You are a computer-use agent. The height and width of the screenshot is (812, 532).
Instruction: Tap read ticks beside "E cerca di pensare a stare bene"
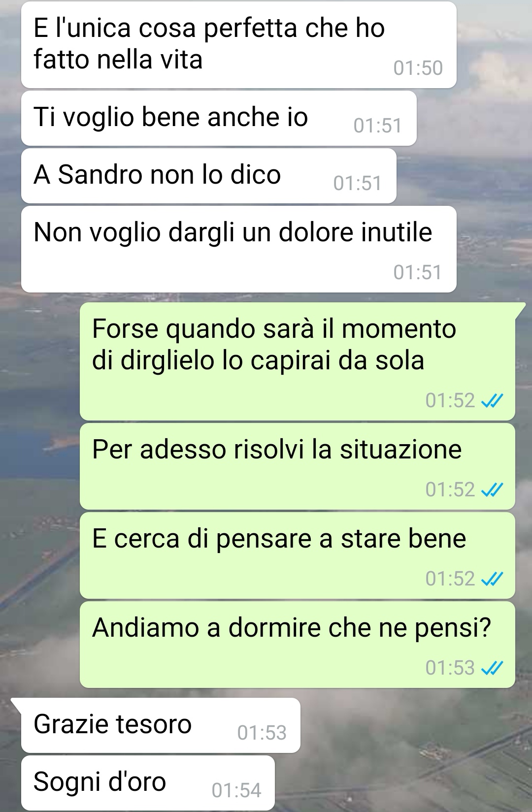[492, 579]
